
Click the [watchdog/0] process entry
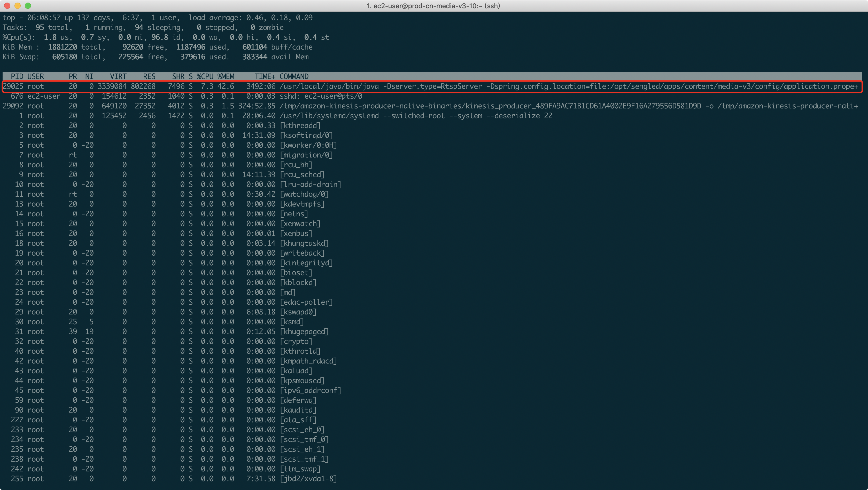point(304,194)
